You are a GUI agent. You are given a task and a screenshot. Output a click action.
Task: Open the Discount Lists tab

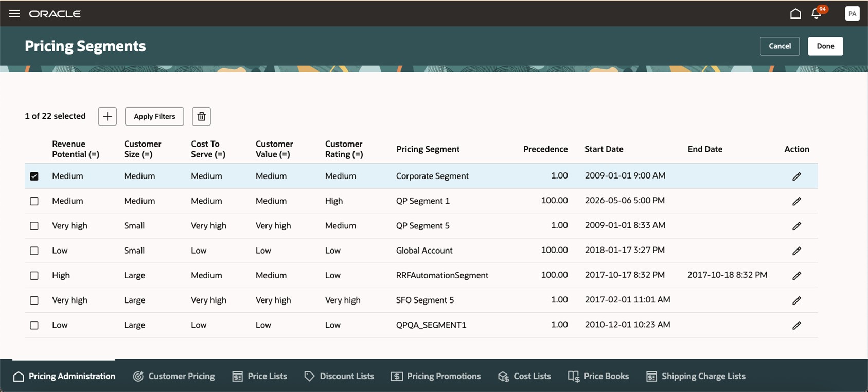(x=339, y=376)
